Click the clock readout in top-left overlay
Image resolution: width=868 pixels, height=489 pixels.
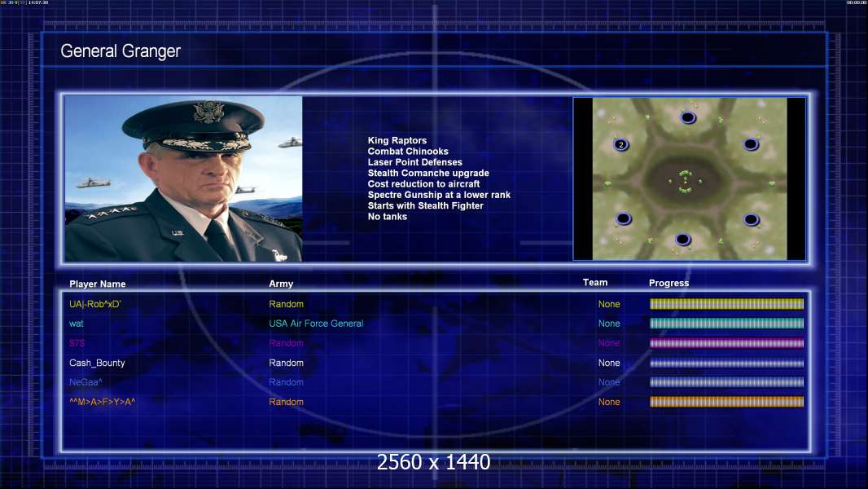[38, 2]
